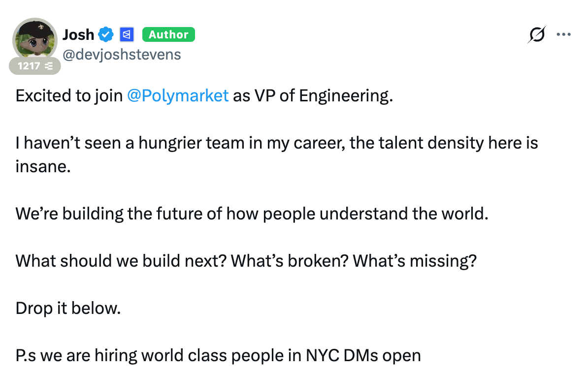The width and height of the screenshot is (588, 371).
Task: Click the blue square affiliate badge
Action: click(127, 34)
